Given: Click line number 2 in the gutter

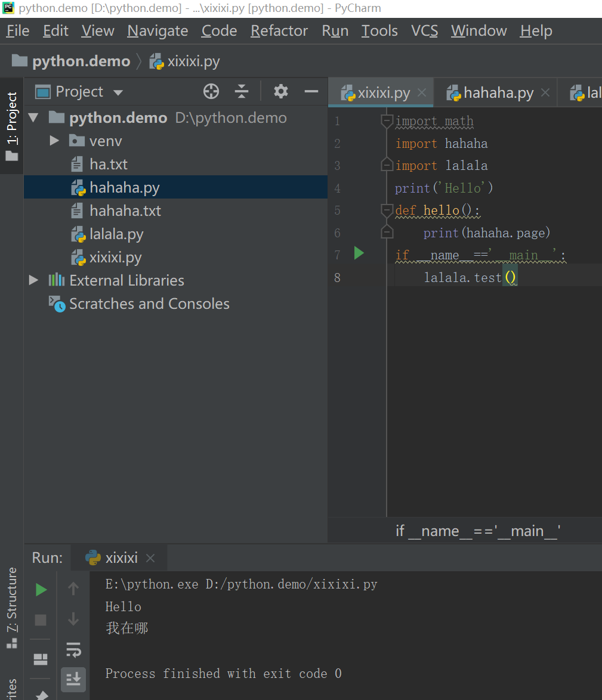Looking at the screenshot, I should (x=337, y=143).
